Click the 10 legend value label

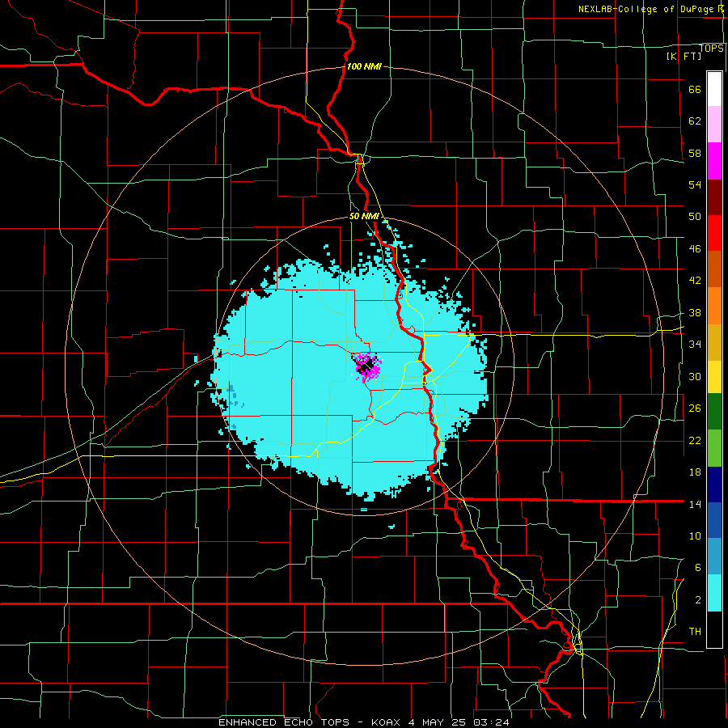click(695, 535)
